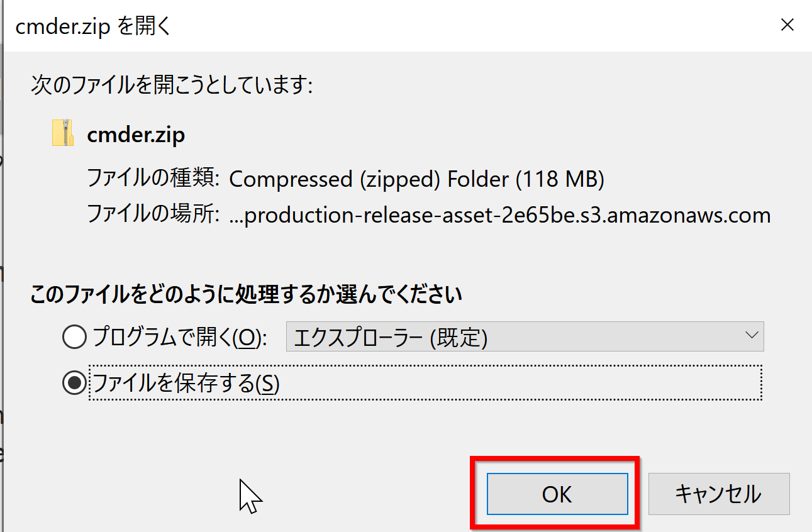Click the キャンセル button

pos(718,494)
